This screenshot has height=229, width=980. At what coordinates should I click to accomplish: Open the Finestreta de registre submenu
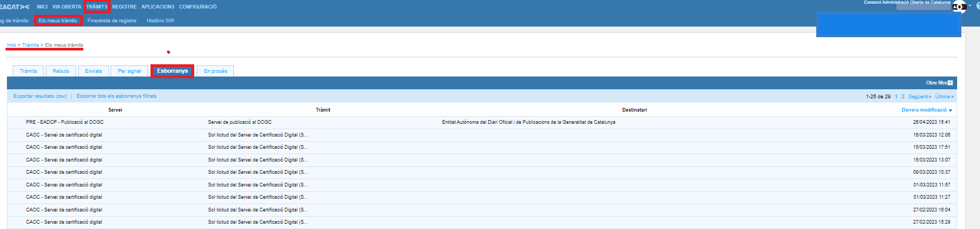tap(112, 21)
